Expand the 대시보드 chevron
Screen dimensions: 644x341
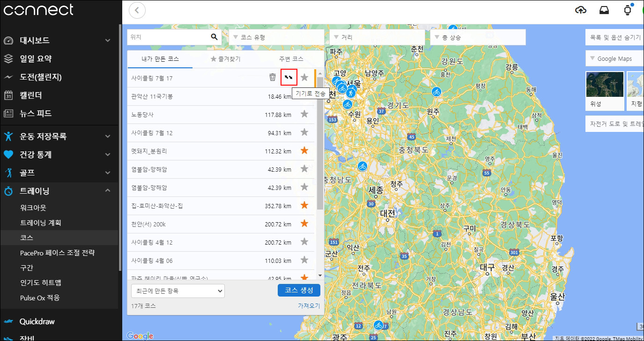click(x=108, y=41)
